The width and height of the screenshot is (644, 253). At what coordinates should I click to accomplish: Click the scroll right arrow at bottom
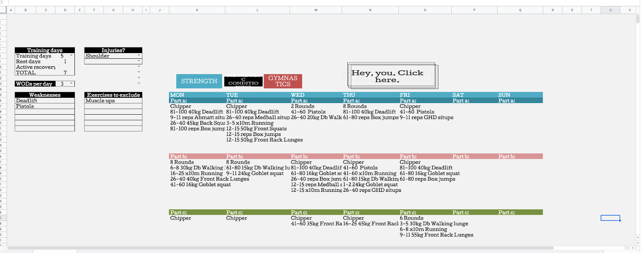[x=633, y=248]
